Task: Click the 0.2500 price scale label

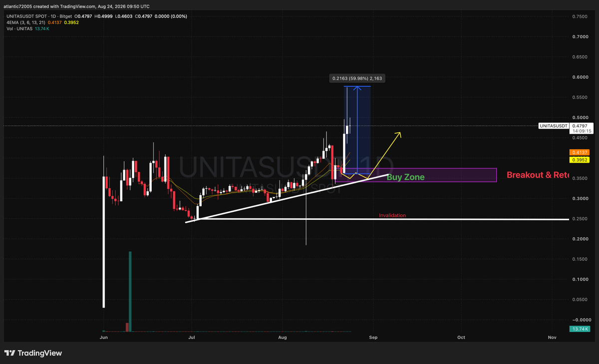Action: pos(580,219)
